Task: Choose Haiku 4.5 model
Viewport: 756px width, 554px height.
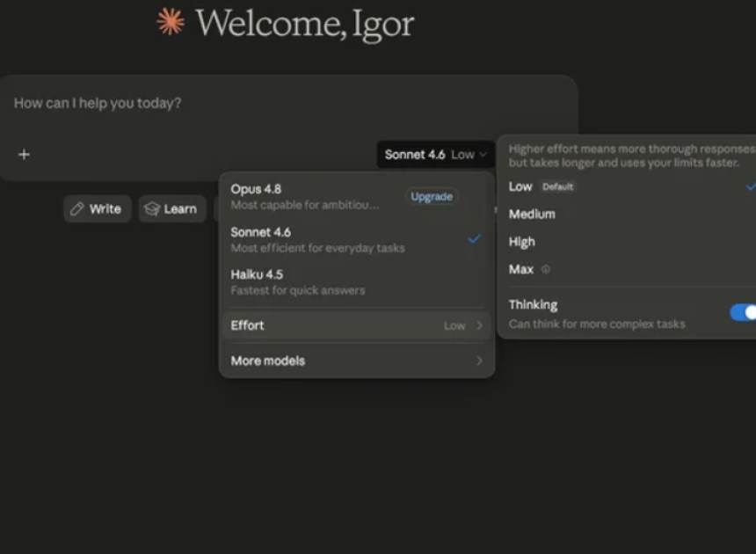Action: coord(357,282)
